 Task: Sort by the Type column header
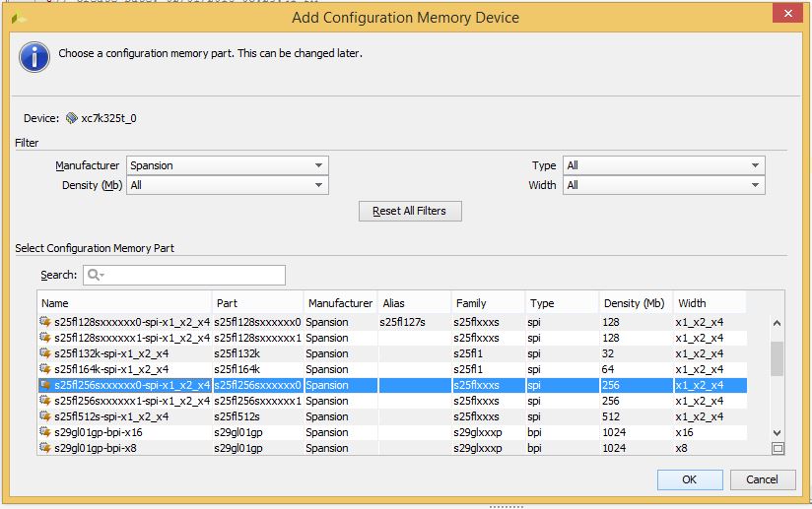(563, 303)
